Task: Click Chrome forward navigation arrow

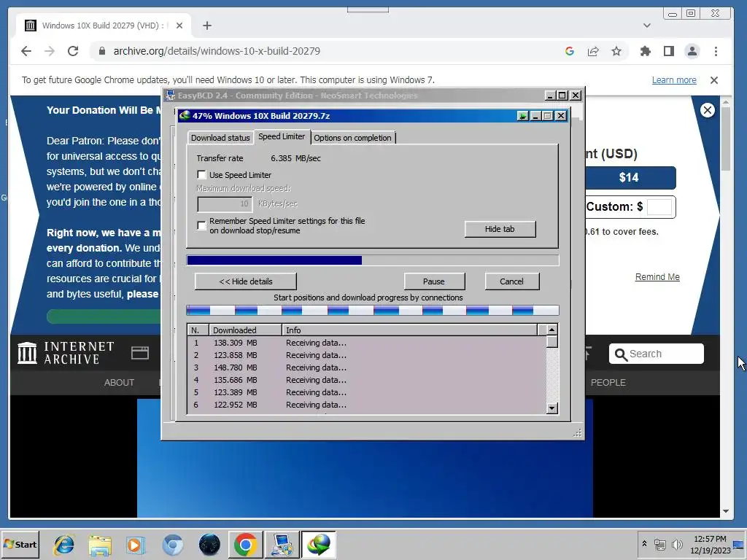Action: coord(50,51)
